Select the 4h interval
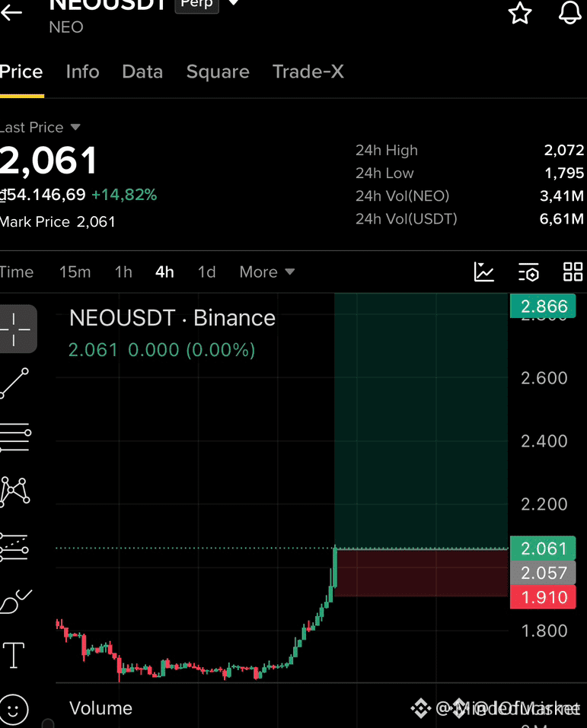The height and width of the screenshot is (728, 587). pyautogui.click(x=164, y=272)
